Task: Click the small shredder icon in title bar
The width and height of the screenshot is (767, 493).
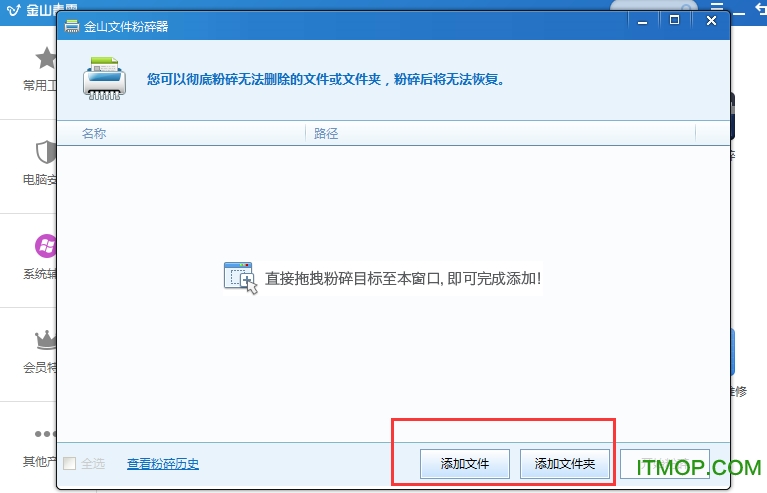Action: pos(71,26)
